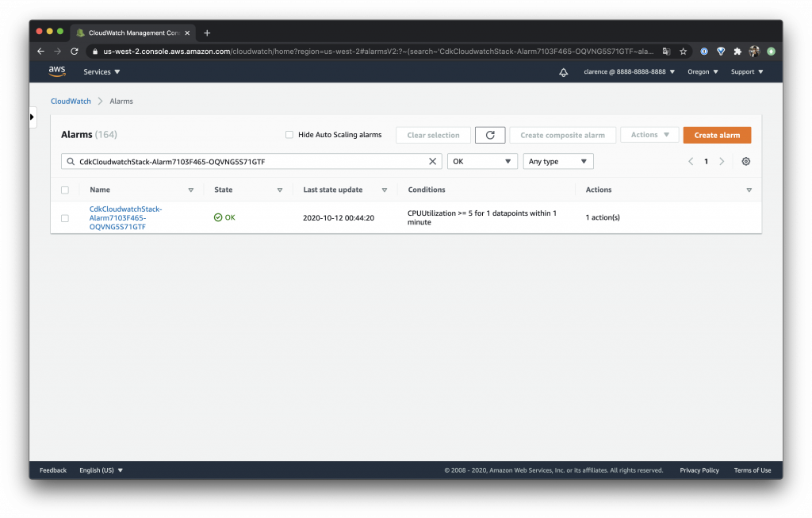
Task: Bookmark this page with star icon
Action: click(x=683, y=52)
